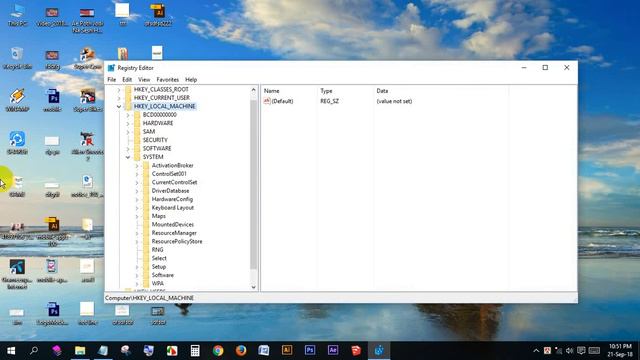Screen dimensions: 640x360
Task: Click the MountedDevices folder icon
Action: click(146, 224)
